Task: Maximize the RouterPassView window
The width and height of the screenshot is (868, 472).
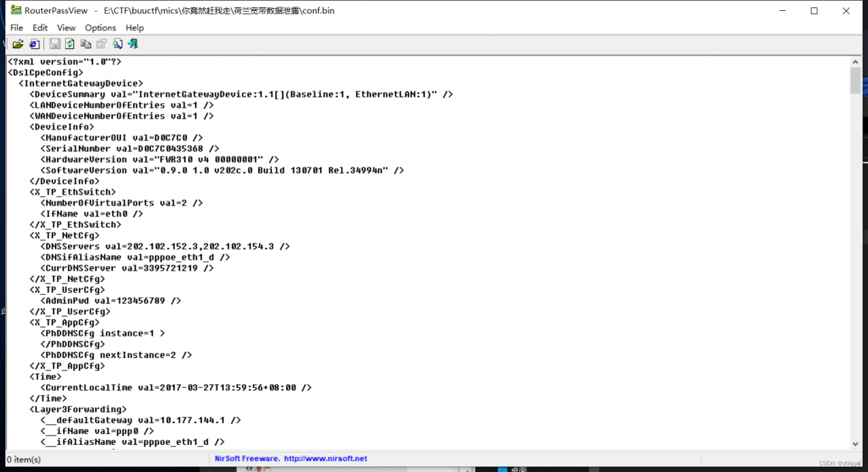Action: 814,10
